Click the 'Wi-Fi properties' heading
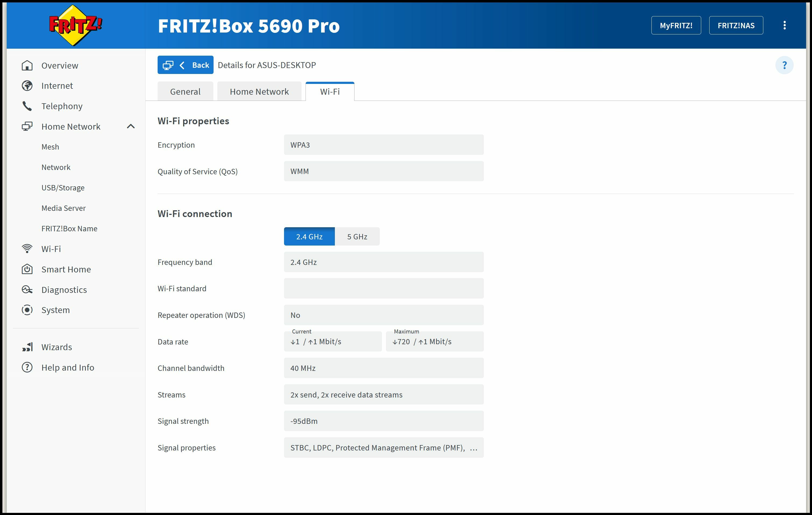 pyautogui.click(x=193, y=121)
